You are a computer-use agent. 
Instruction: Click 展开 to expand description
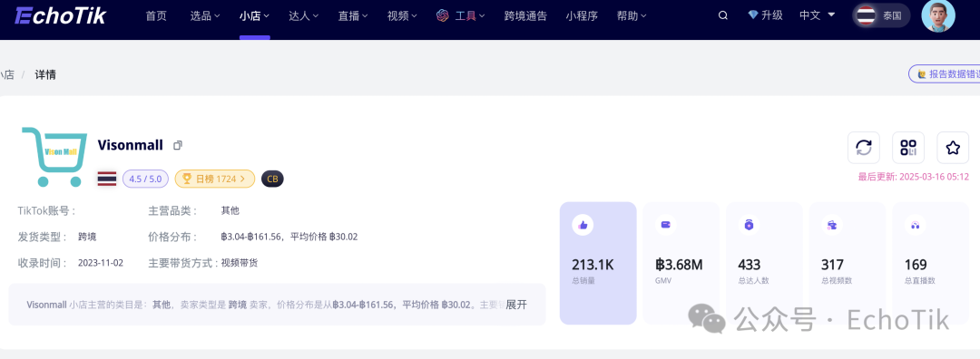[x=516, y=305]
